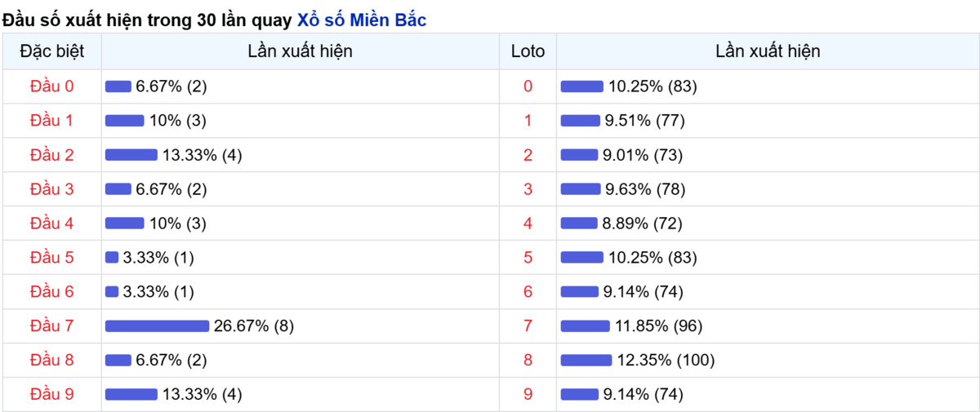Click the second Lần xuất hiện header
The height and width of the screenshot is (412, 980).
tap(768, 51)
